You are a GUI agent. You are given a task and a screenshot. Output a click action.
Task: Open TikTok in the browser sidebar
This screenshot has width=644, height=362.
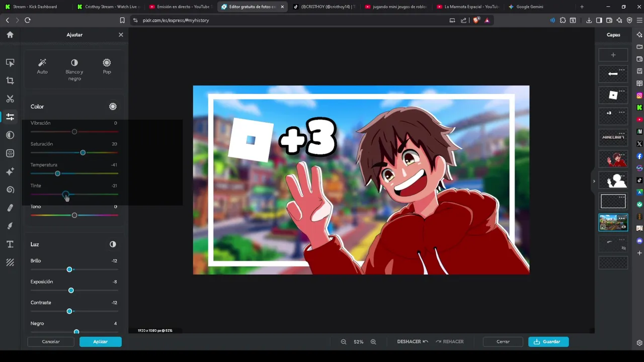click(639, 180)
